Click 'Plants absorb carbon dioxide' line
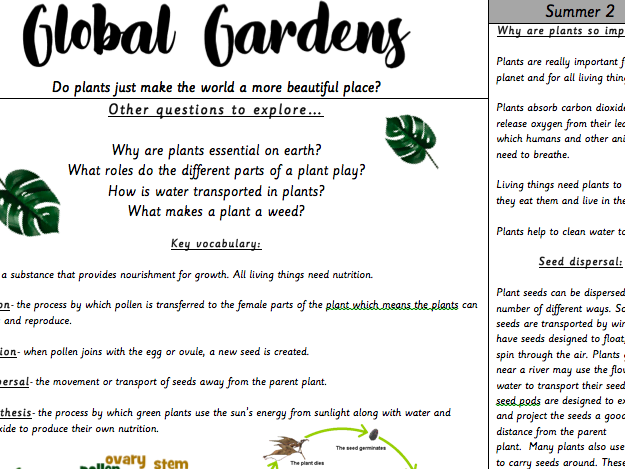 click(560, 108)
